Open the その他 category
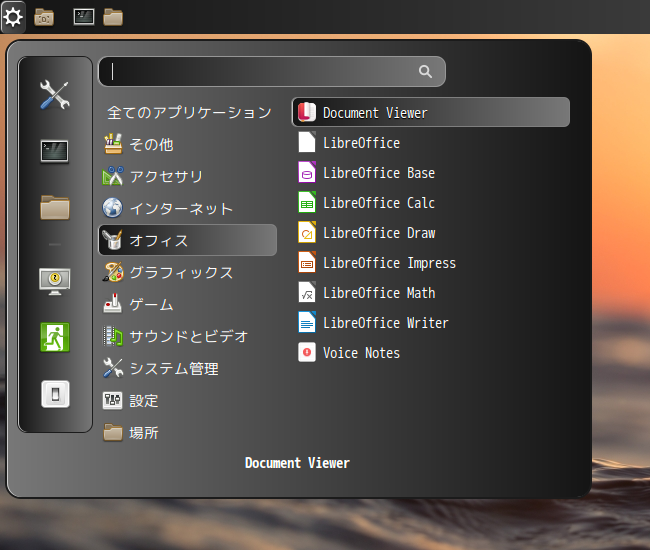650x550 pixels. [x=187, y=144]
